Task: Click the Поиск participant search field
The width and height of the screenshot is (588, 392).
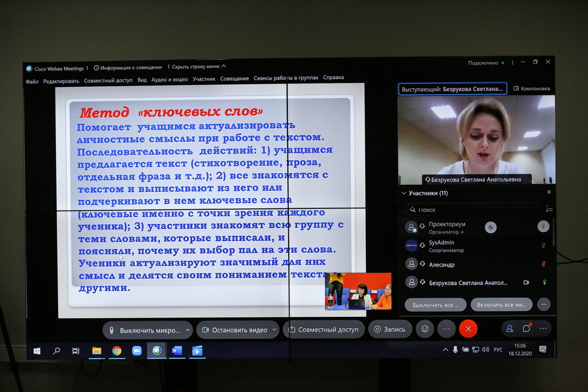Action: 474,210
